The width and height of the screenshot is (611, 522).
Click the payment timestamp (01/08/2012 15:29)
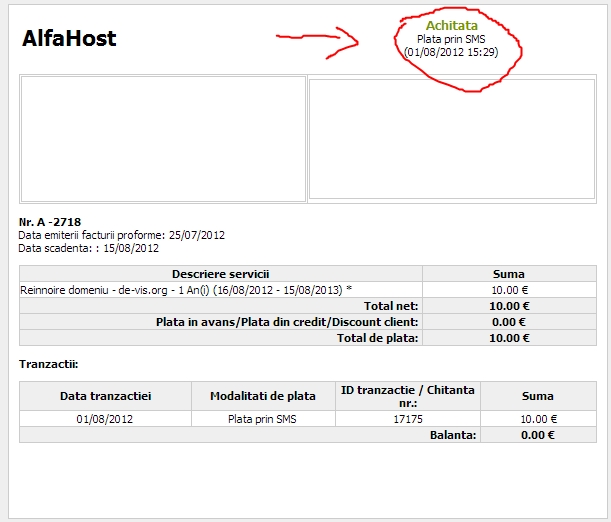451,52
